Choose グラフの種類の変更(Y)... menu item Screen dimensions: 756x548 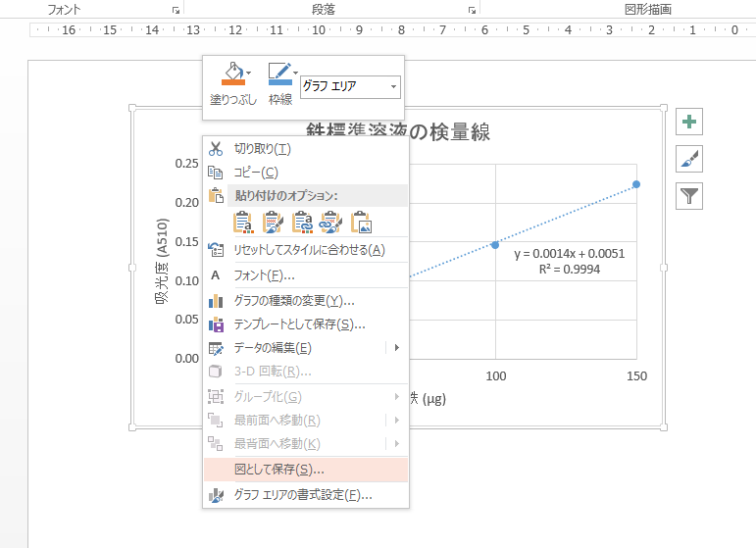294,301
